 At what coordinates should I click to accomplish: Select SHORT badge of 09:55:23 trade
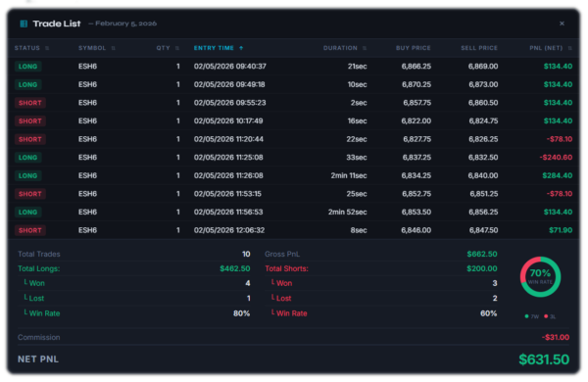point(30,103)
